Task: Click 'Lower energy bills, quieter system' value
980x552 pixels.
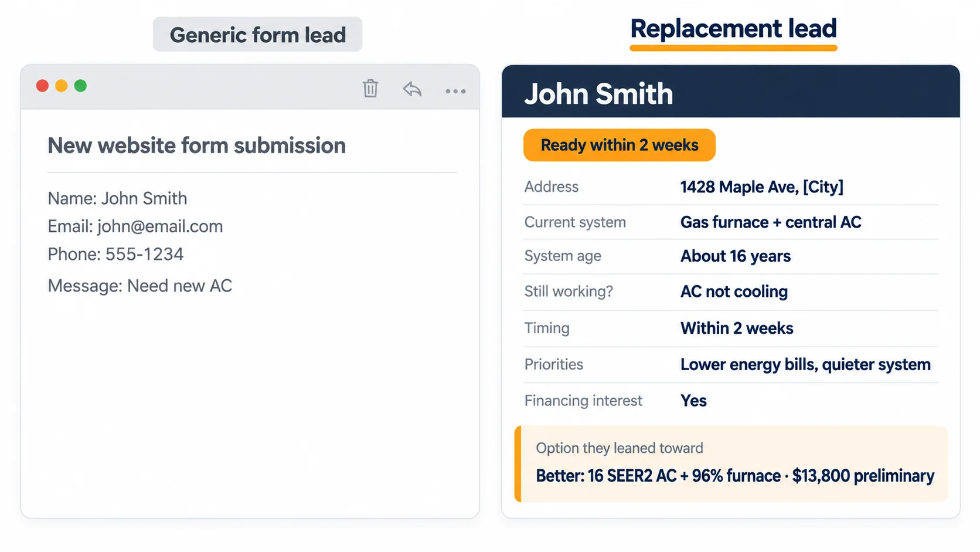Action: [805, 364]
